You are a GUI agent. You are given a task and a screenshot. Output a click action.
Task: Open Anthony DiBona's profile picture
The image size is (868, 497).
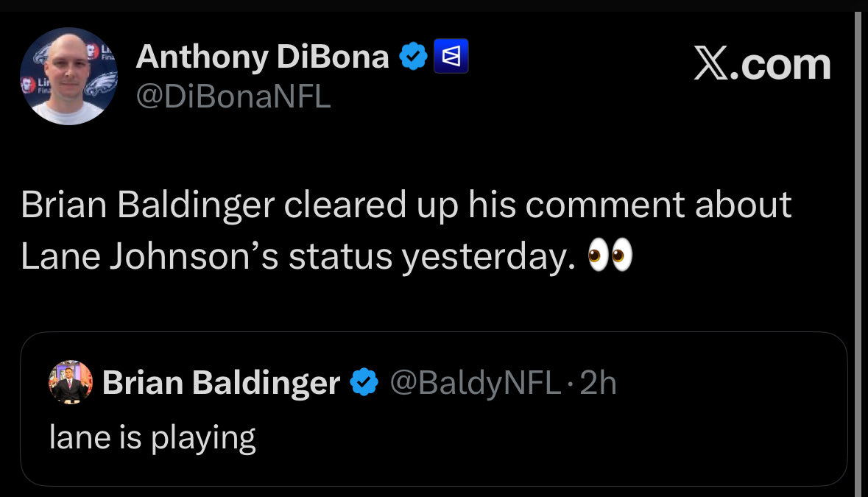point(68,76)
